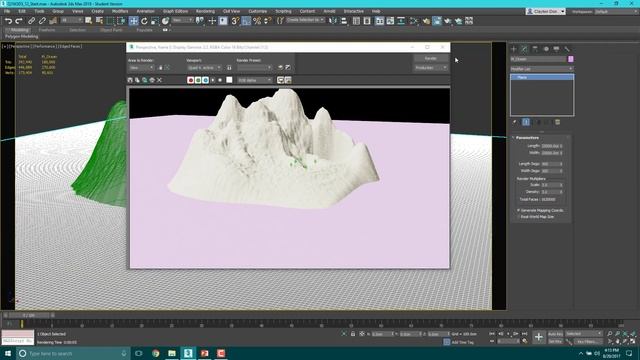This screenshot has width=640, height=360.
Task: Save image icon in render window
Action: [x=130, y=80]
